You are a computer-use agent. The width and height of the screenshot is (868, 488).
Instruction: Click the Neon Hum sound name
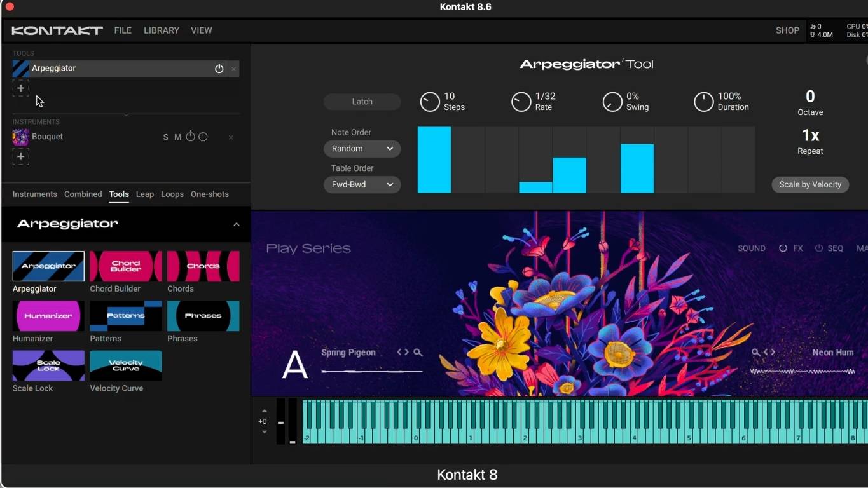coord(833,353)
